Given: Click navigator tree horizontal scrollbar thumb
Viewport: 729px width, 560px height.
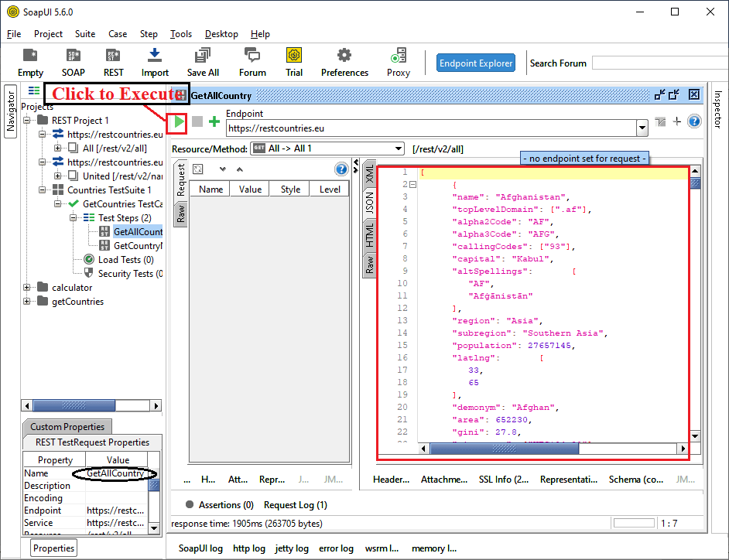Looking at the screenshot, I should point(74,406).
